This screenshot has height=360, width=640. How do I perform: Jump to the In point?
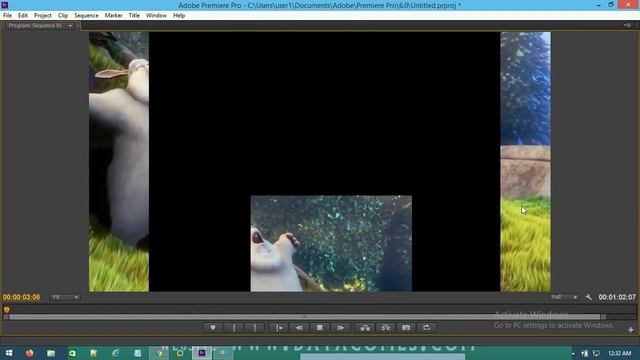click(279, 328)
